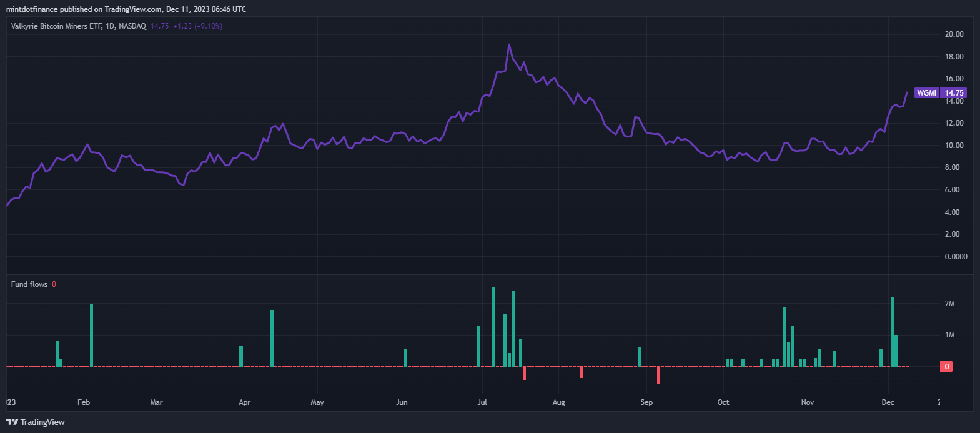Click the red 0 fund flows badge on the axis
Image resolution: width=980 pixels, height=433 pixels.
pyautogui.click(x=947, y=367)
